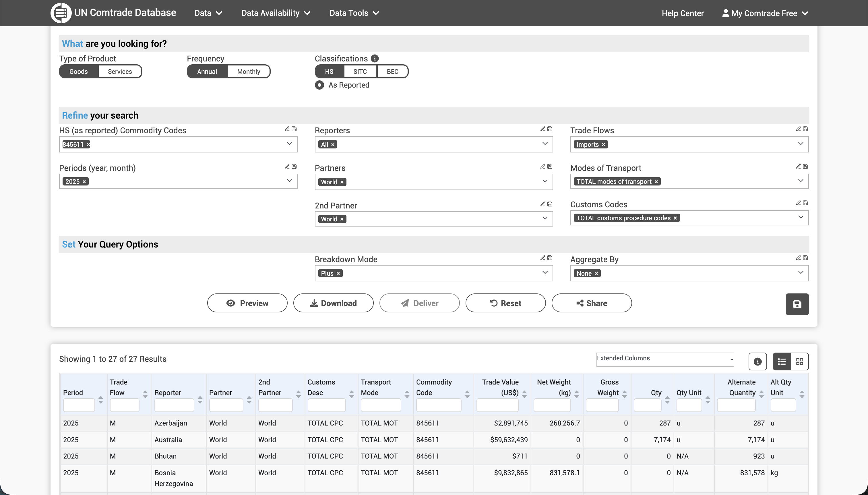Click the Download button

pos(333,303)
